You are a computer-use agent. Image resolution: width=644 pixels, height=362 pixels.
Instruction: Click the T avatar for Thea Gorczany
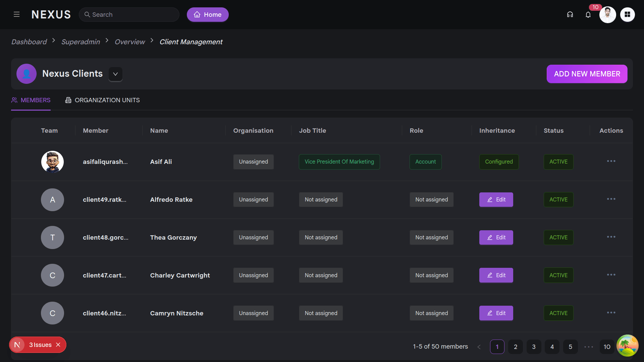52,238
